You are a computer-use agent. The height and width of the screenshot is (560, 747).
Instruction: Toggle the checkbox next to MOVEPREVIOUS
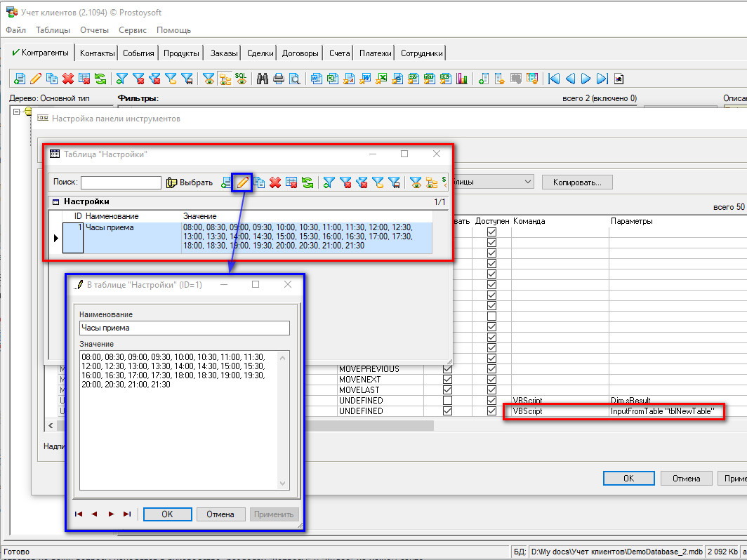[447, 369]
